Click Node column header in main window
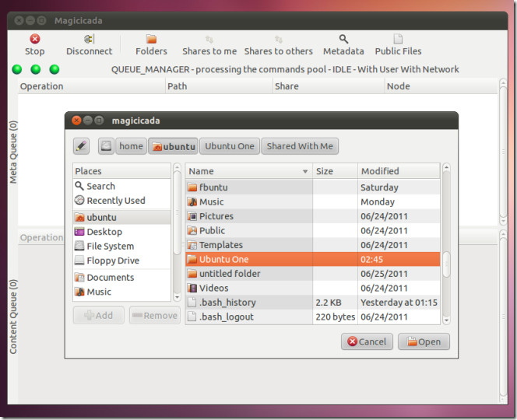 tap(441, 86)
